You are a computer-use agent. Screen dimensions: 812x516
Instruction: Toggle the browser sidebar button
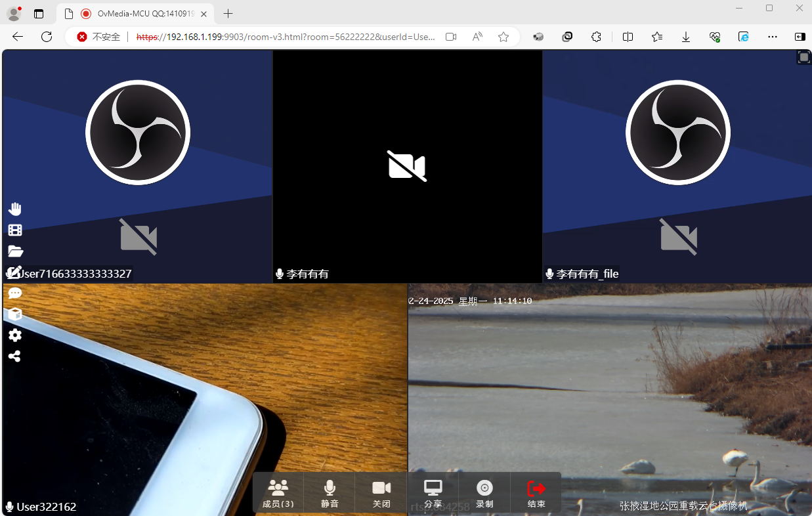point(800,37)
